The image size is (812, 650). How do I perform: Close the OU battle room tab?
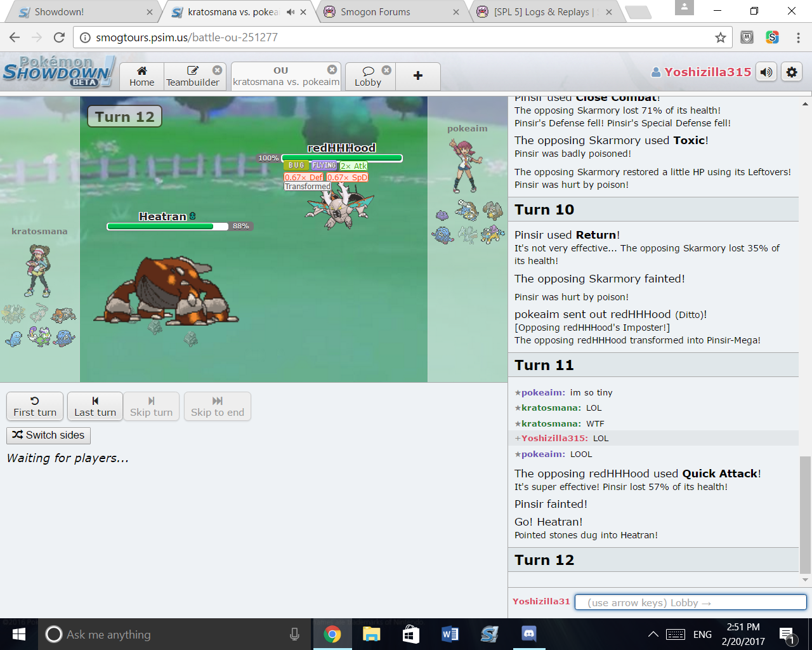point(332,70)
